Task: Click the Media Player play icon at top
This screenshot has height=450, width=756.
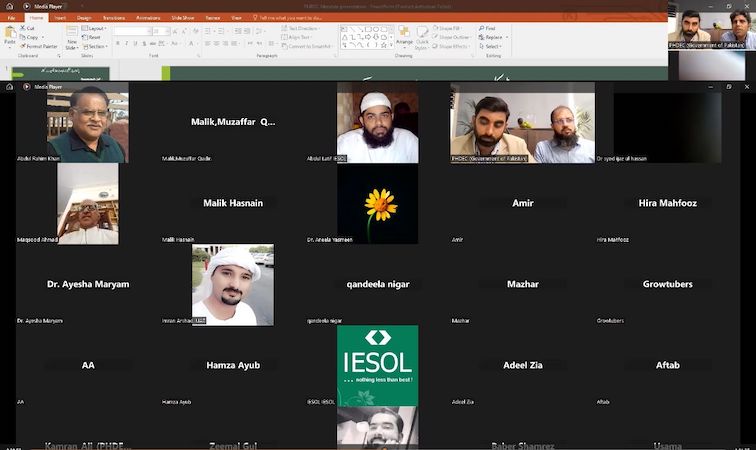Action: click(27, 6)
